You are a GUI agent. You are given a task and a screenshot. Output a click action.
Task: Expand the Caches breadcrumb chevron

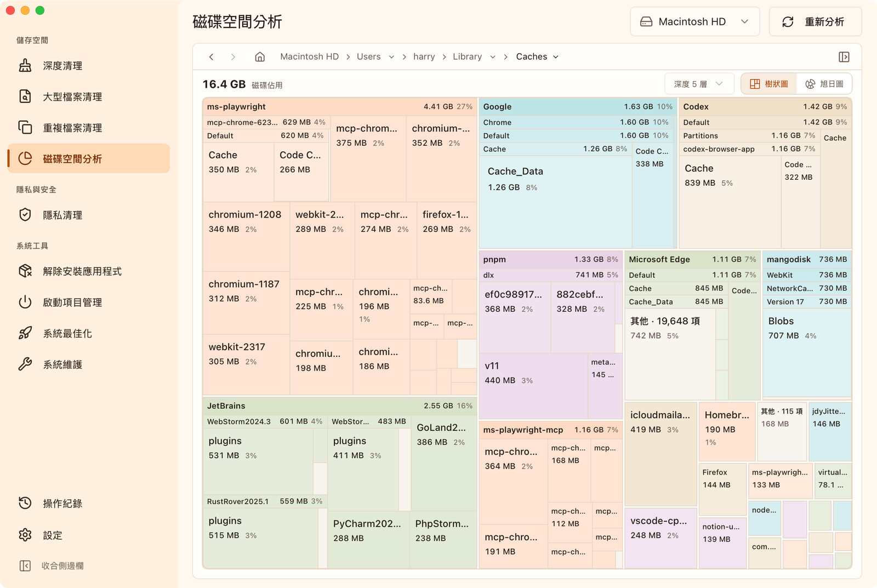(556, 57)
